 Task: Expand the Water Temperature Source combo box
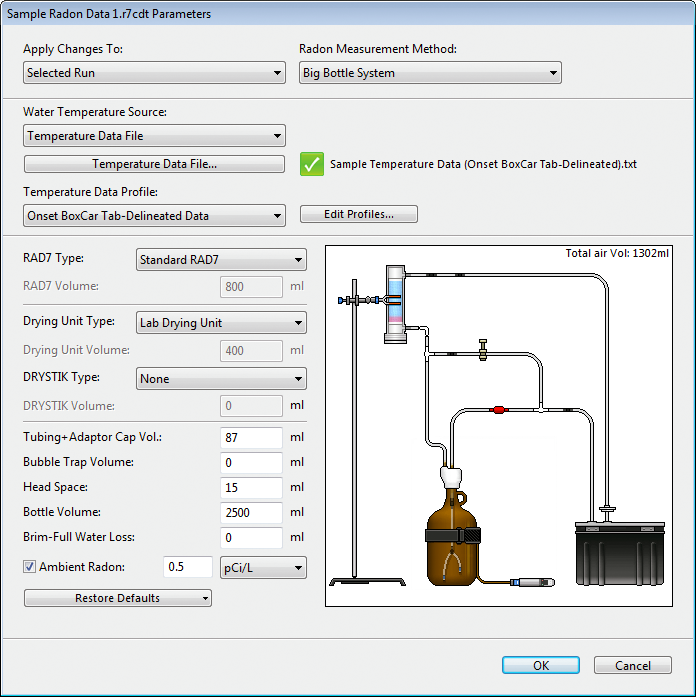coord(154,136)
